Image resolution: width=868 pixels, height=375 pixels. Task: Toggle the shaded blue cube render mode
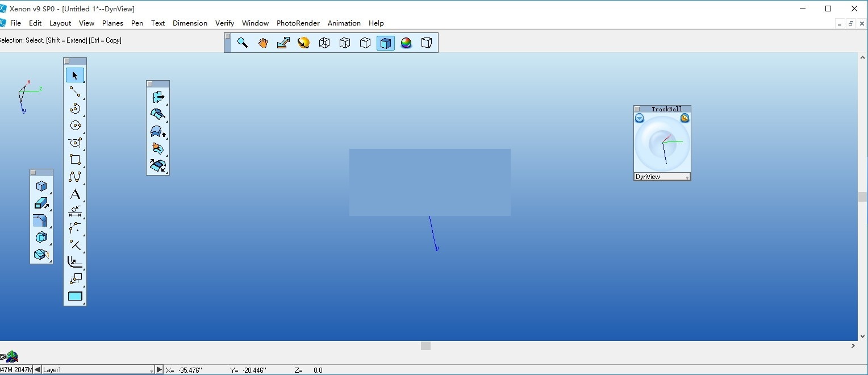386,43
